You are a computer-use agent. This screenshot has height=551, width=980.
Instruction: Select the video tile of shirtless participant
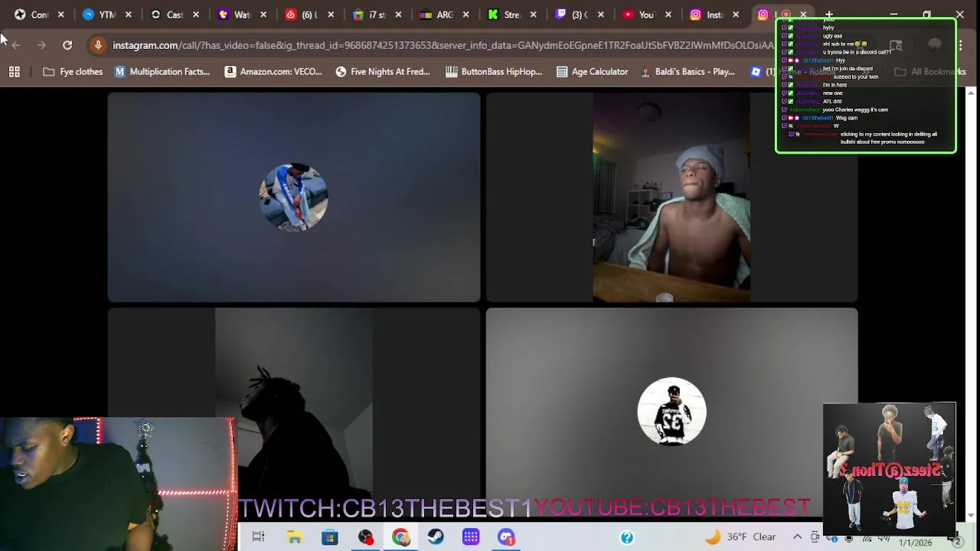pos(671,197)
